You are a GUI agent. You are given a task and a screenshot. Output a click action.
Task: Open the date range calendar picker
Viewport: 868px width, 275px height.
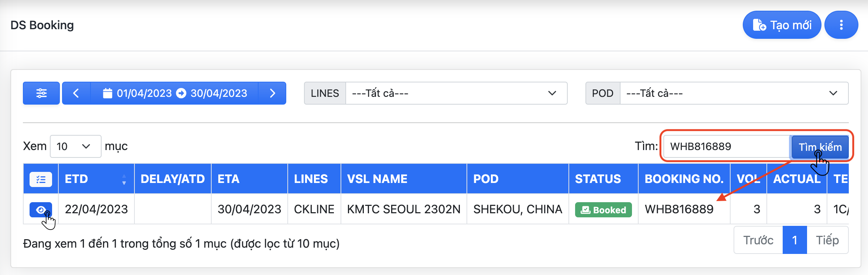click(174, 93)
